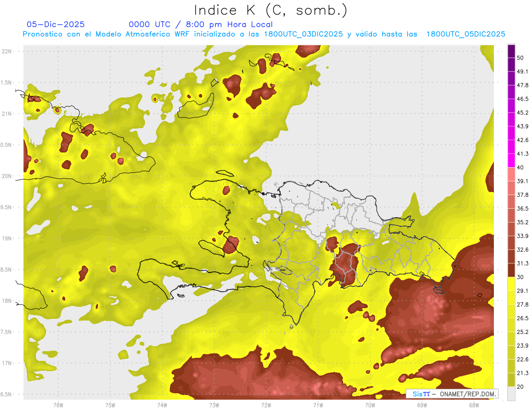Click the dark brown swatch between 30 and 31.3
Viewport: 532px width, 411px height.
(x=511, y=270)
